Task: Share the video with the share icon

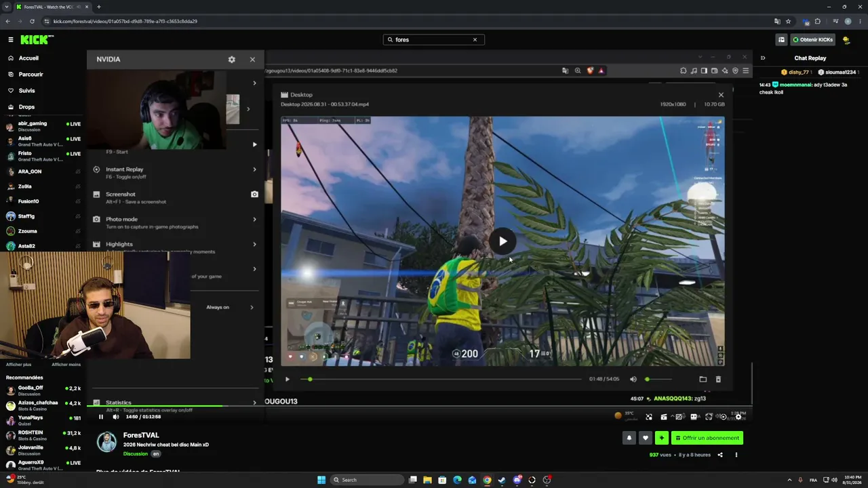Action: click(720, 455)
